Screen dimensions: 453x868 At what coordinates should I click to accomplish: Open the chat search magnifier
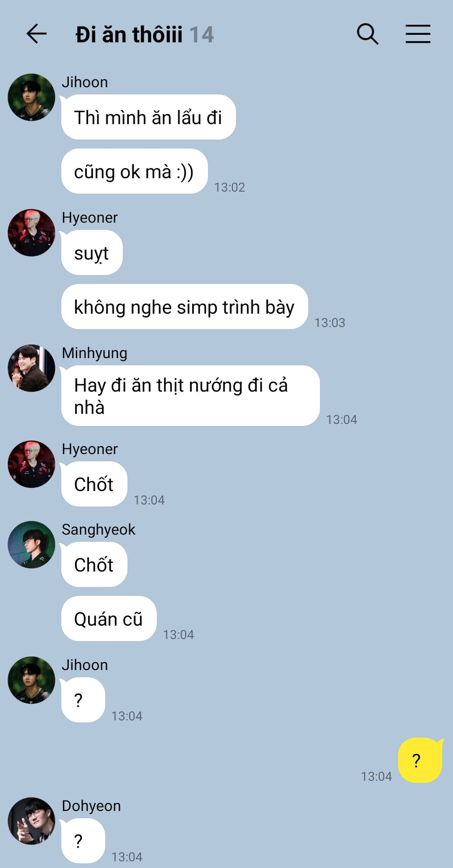[x=368, y=34]
